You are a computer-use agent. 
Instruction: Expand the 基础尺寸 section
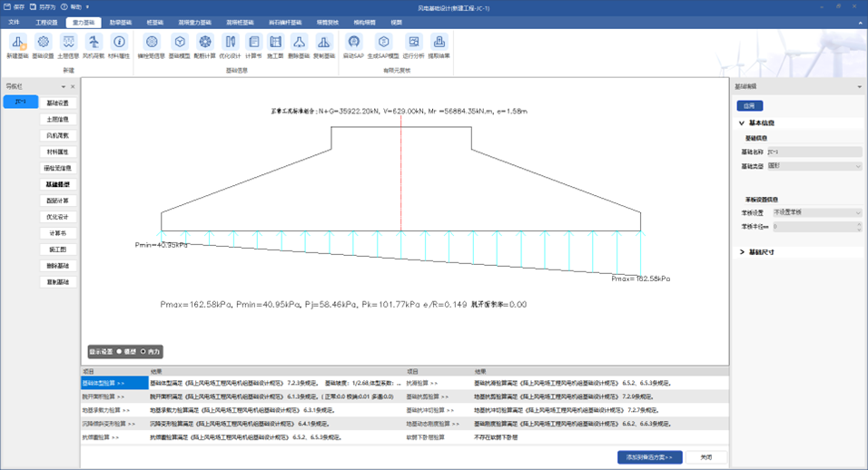pos(742,252)
